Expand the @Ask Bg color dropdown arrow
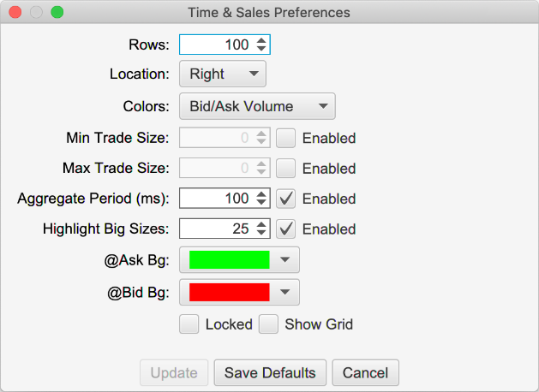The height and width of the screenshot is (392, 539). click(285, 260)
